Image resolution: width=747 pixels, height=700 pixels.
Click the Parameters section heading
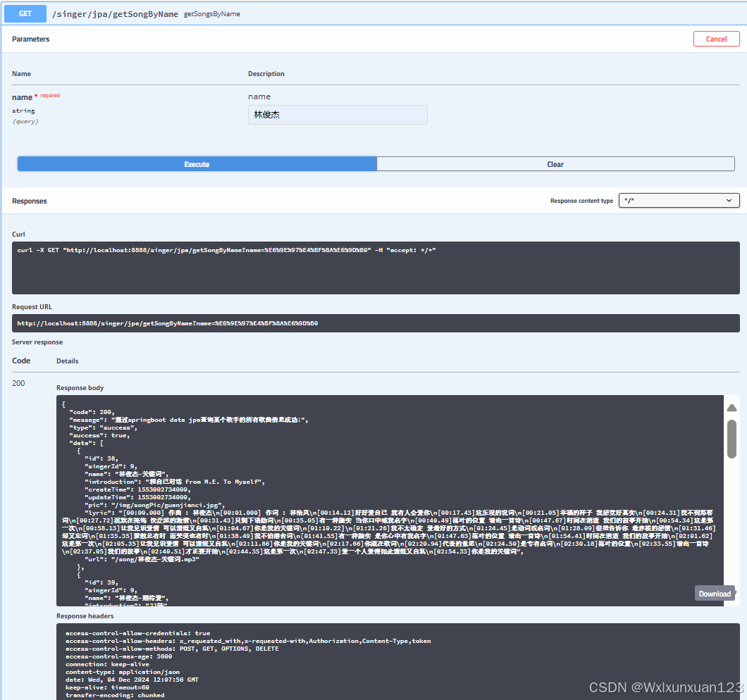pyautogui.click(x=31, y=39)
